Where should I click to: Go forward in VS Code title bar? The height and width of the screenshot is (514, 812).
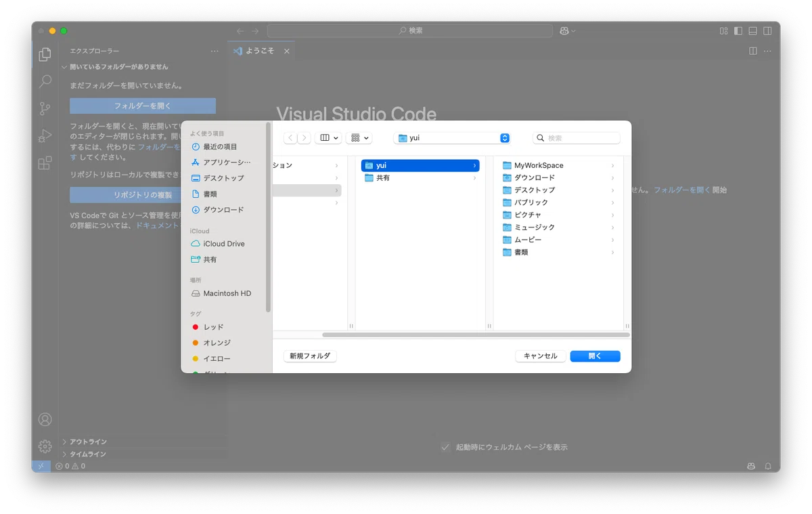[255, 31]
